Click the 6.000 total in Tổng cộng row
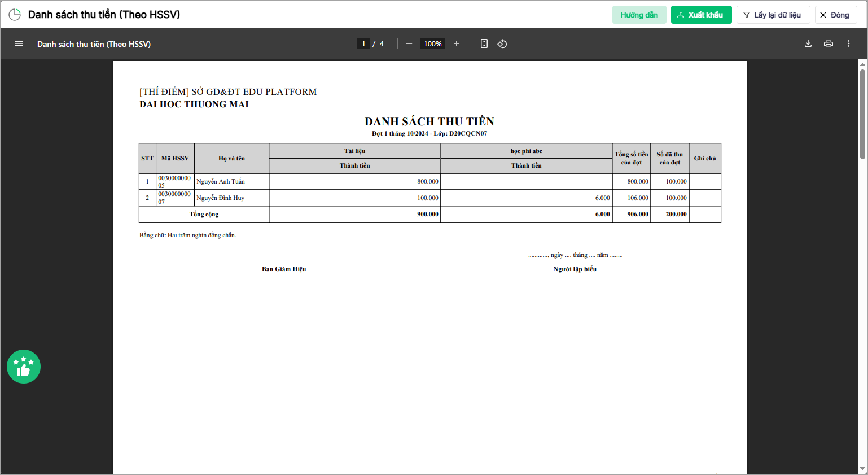 (527, 214)
